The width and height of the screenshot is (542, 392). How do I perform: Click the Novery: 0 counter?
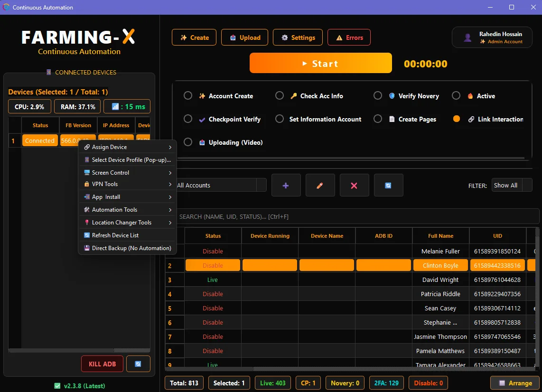click(x=345, y=383)
